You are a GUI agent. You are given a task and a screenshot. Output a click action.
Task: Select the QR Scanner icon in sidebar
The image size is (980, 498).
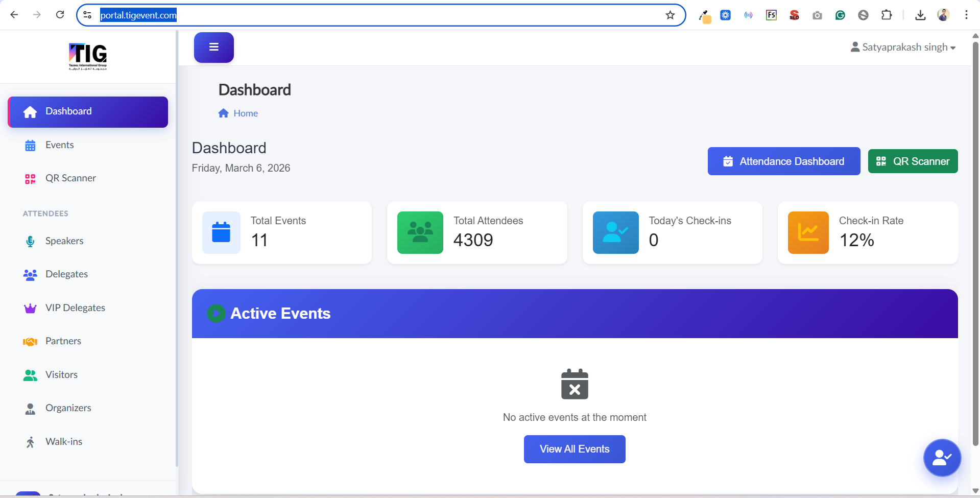(x=30, y=178)
